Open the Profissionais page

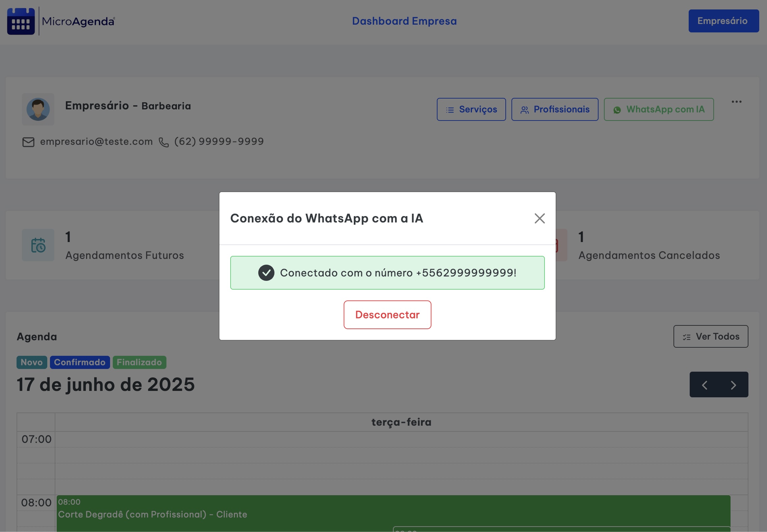[x=555, y=109]
